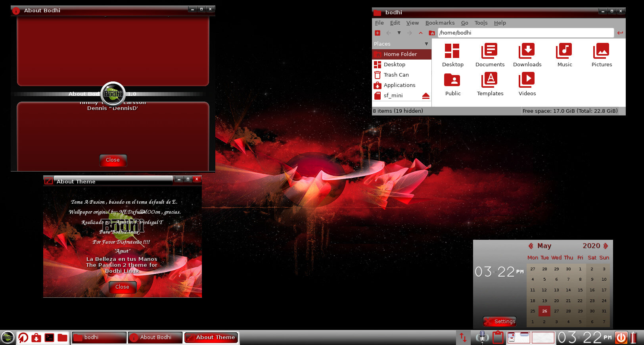The height and width of the screenshot is (345, 644).
Task: Click '8 items (19 hidden)' in the status bar
Action: (398, 111)
